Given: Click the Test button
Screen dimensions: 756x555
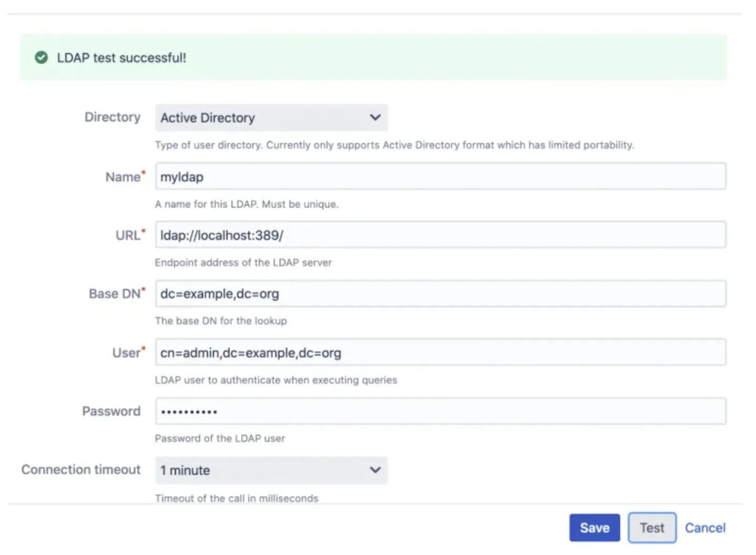Looking at the screenshot, I should (652, 528).
